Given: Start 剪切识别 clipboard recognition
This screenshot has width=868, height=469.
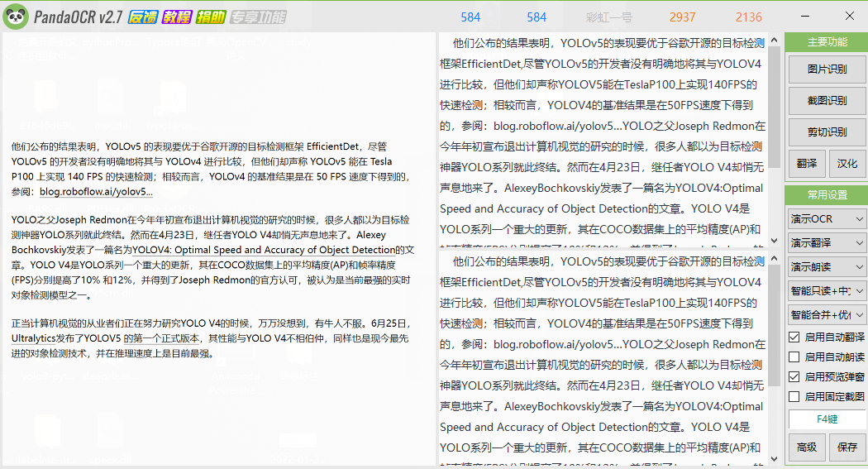Looking at the screenshot, I should 827,132.
